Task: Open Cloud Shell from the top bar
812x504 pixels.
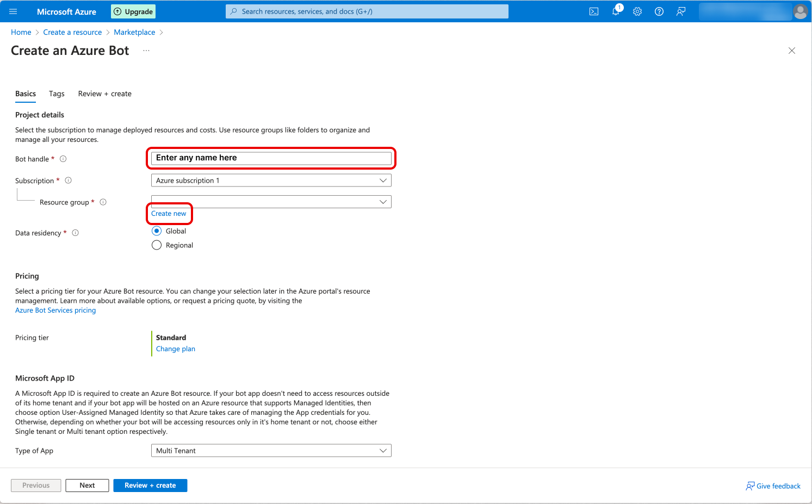Action: pyautogui.click(x=594, y=11)
